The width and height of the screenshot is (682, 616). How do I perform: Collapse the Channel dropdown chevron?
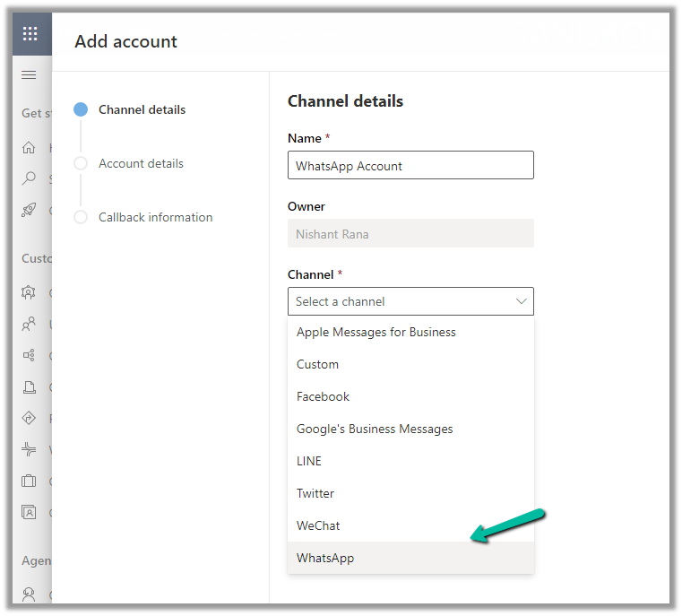pyautogui.click(x=522, y=301)
